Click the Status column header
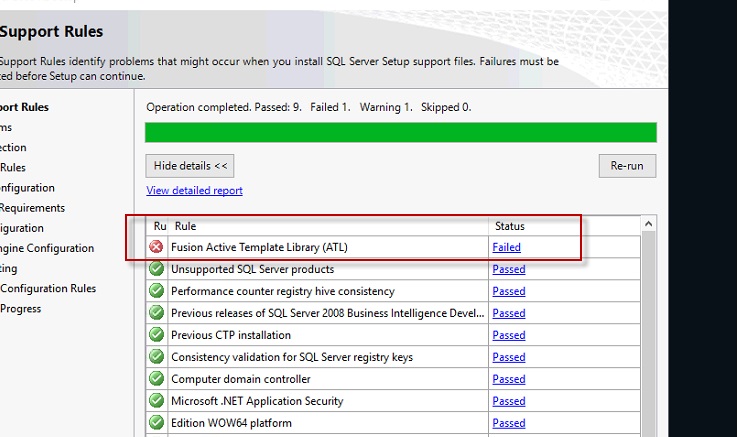Viewport: 739px width, 437px height. [564, 226]
